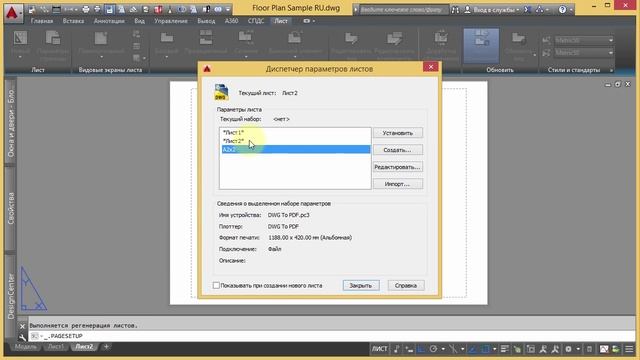Click the status bar customization hamburger icon
Image resolution: width=640 pixels, height=360 pixels.
(x=629, y=349)
